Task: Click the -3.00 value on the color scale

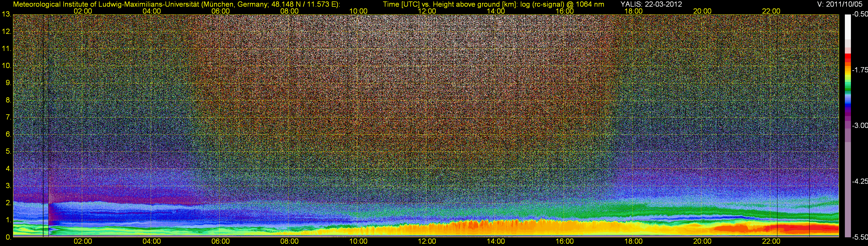Action: click(860, 126)
